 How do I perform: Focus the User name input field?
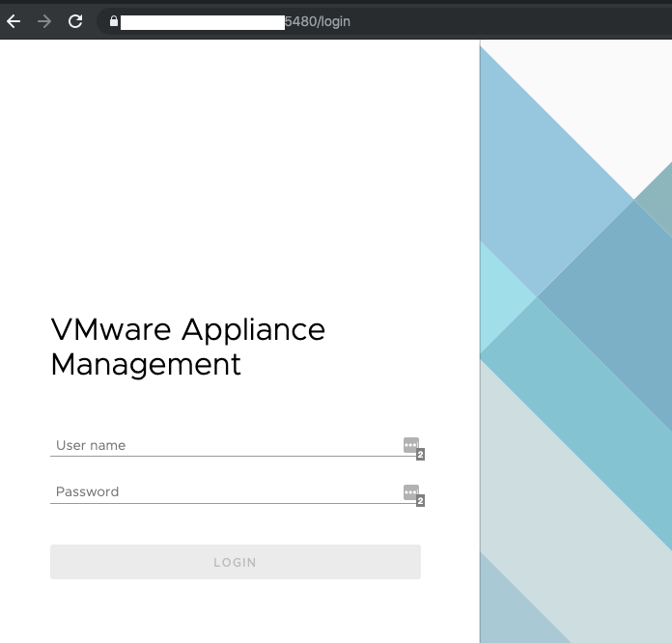click(236, 445)
